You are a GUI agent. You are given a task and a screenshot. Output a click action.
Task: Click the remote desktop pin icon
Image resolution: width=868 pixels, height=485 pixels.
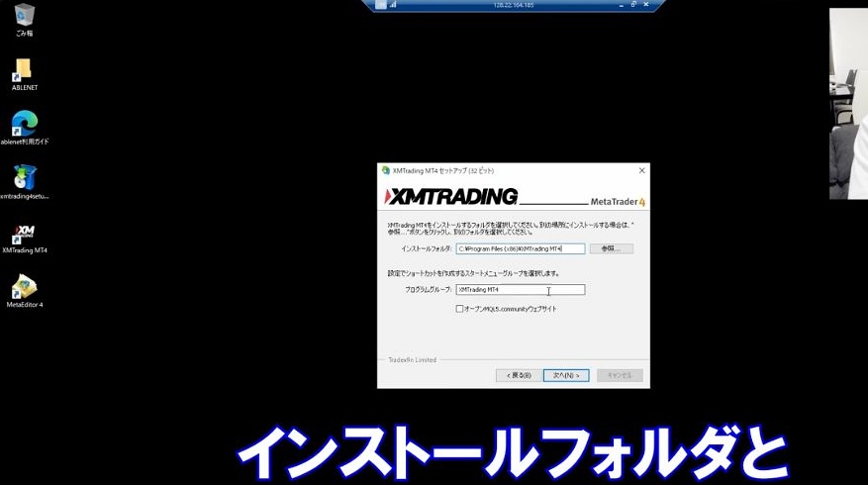pos(380,4)
